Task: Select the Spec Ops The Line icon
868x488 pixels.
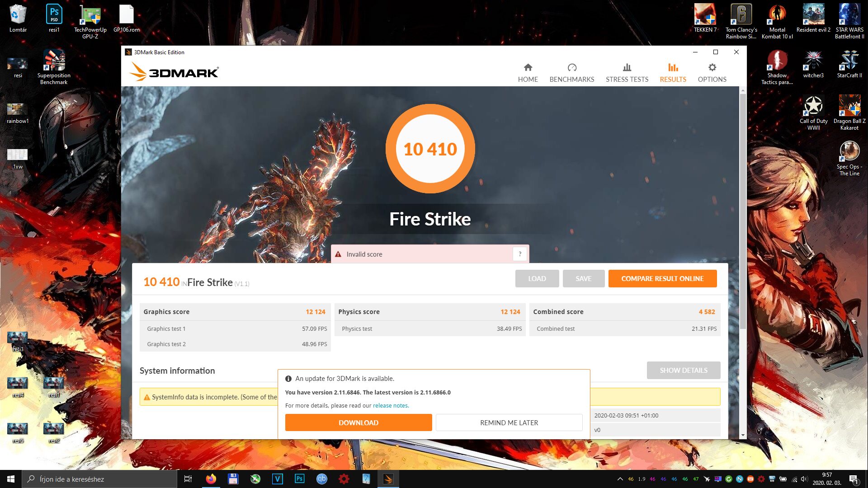Action: point(849,158)
